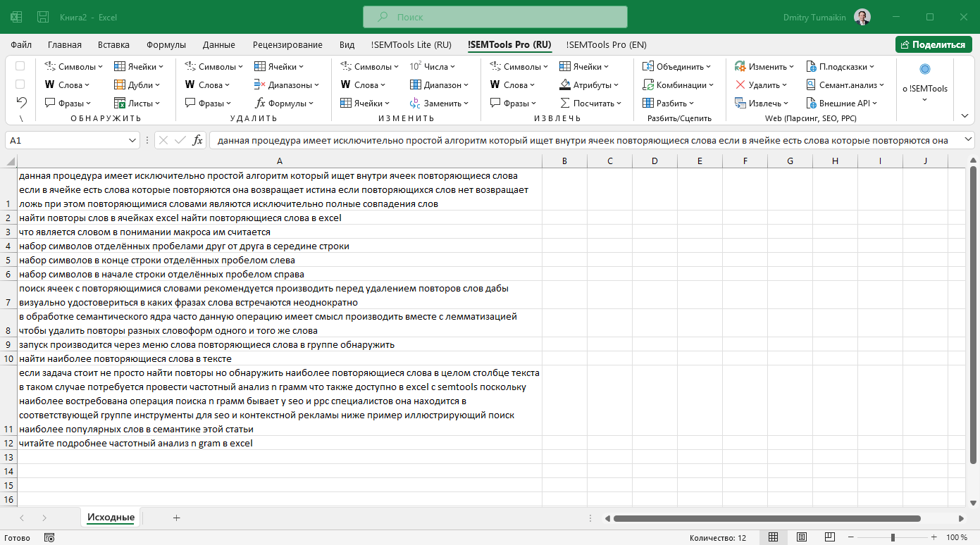Open Слова in the ИЗМЕНИТЬ group
Image resolution: width=980 pixels, height=545 pixels.
pyautogui.click(x=362, y=85)
